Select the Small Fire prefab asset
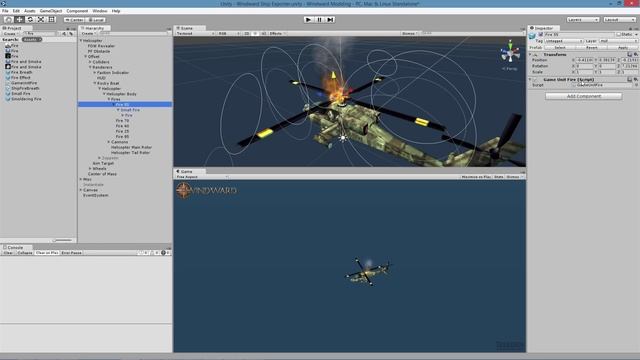640x360 pixels. point(21,93)
